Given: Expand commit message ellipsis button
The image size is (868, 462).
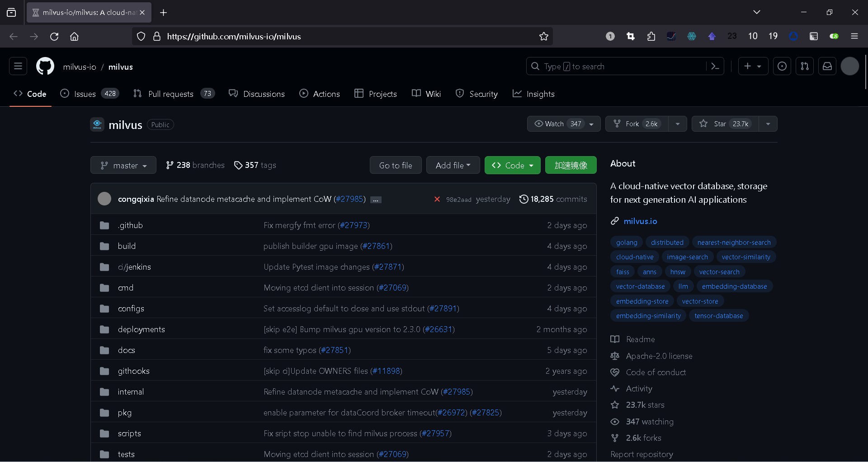Looking at the screenshot, I should (376, 200).
